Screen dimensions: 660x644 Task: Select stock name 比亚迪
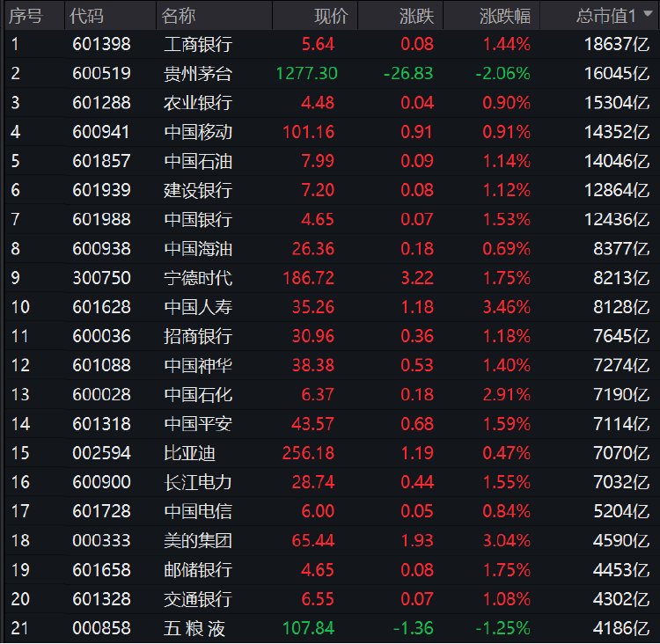tap(189, 453)
